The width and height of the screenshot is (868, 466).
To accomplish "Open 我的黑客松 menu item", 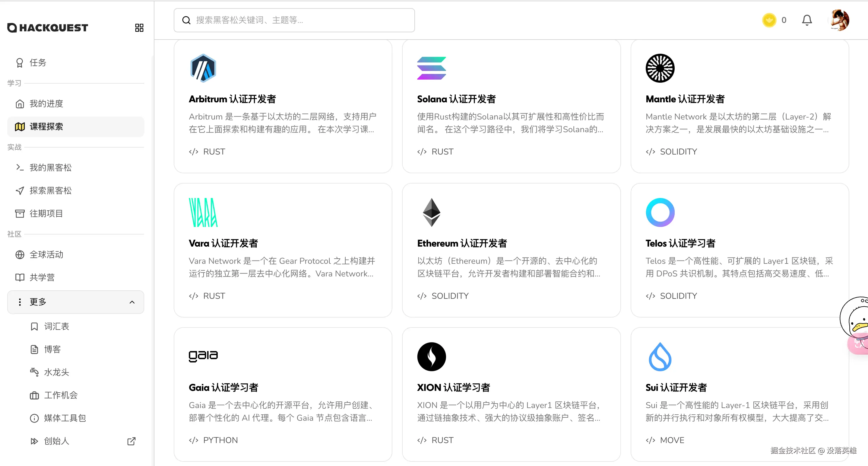I will pos(51,168).
